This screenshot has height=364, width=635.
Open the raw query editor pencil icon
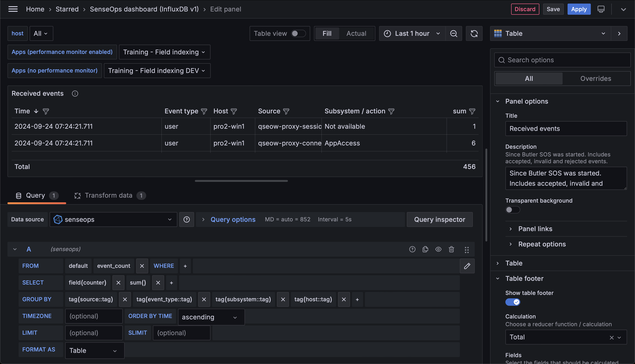point(467,266)
